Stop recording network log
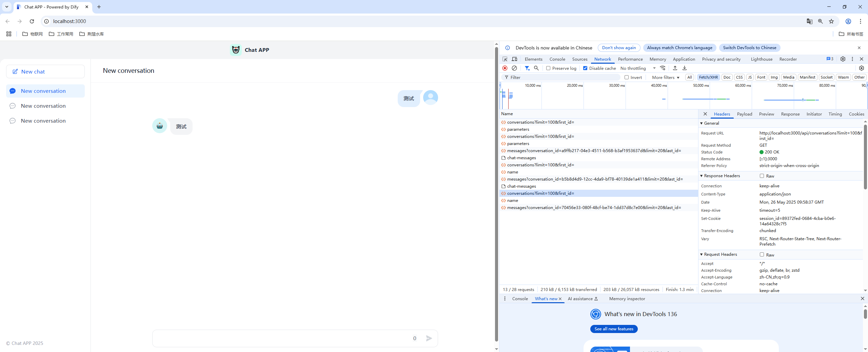This screenshot has width=868, height=352. pos(505,68)
